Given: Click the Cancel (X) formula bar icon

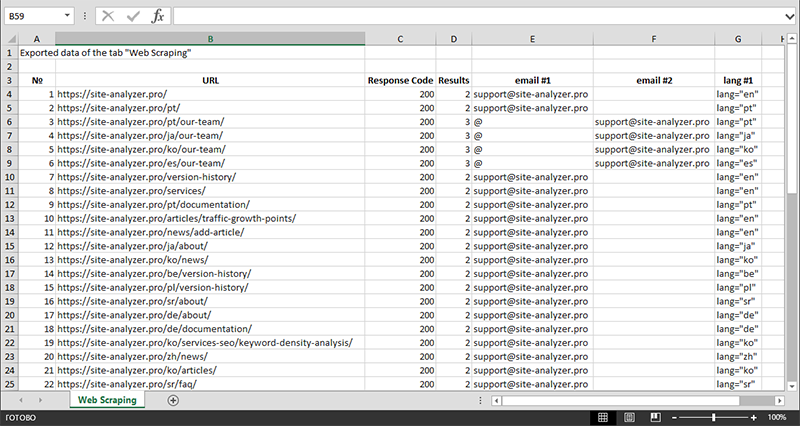Looking at the screenshot, I should [108, 16].
